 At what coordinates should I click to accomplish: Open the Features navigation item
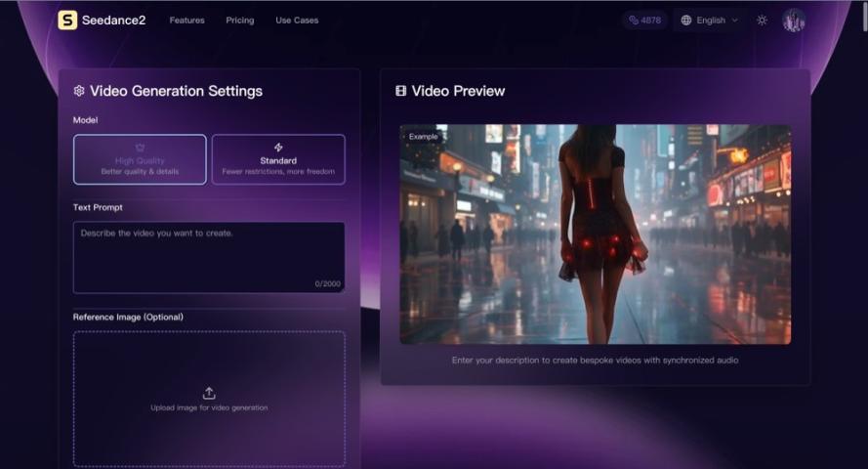click(186, 21)
